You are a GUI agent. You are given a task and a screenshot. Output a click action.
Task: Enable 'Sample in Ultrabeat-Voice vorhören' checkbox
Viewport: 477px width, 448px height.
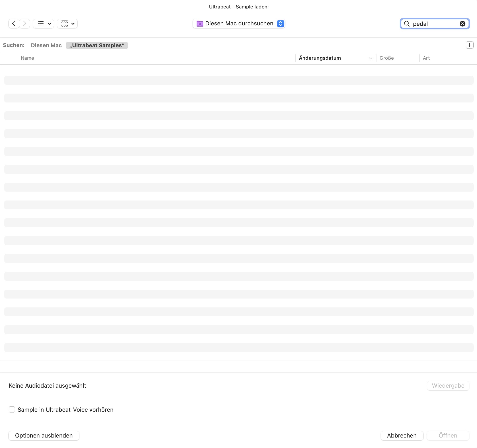click(x=12, y=409)
